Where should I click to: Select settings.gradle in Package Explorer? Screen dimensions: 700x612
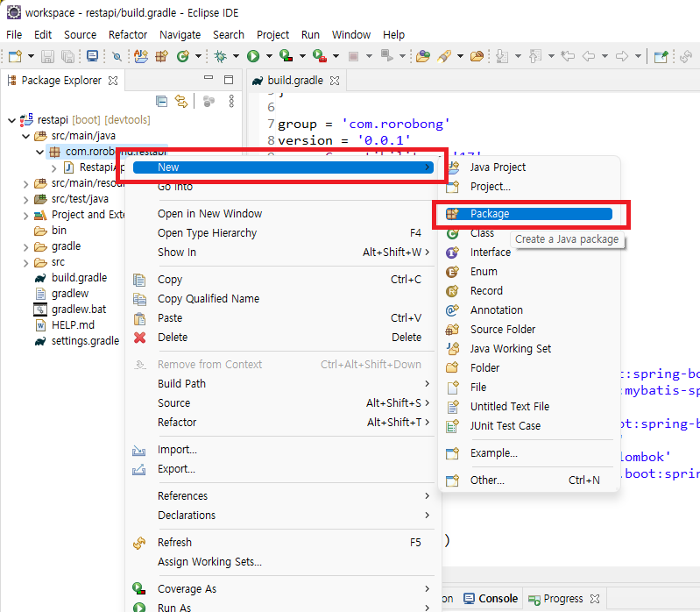coord(77,341)
